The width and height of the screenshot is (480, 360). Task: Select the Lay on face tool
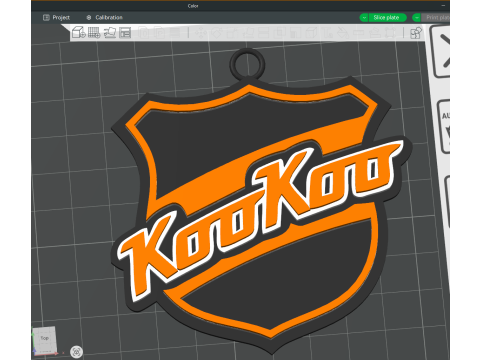[248, 33]
